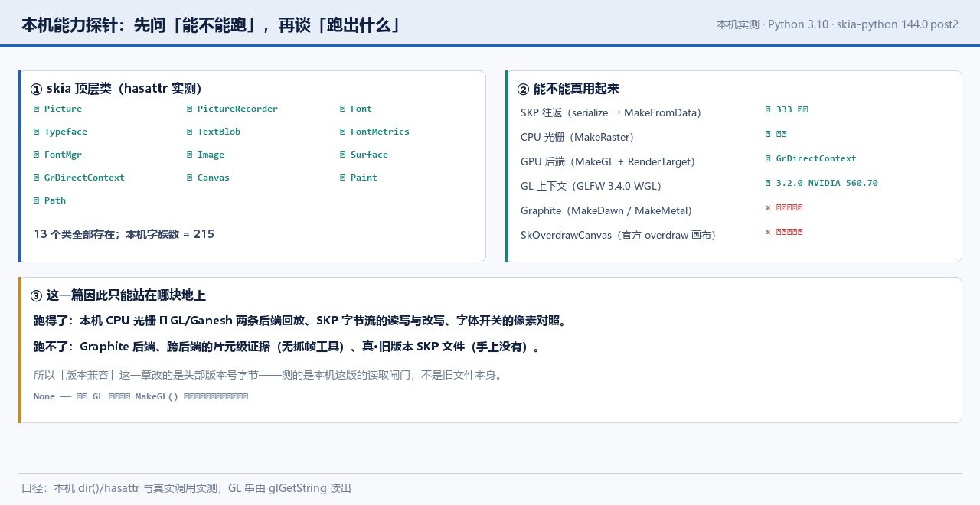Select the row label 'Graphite（MakeDawn / MakeMetal）'

[606, 210]
